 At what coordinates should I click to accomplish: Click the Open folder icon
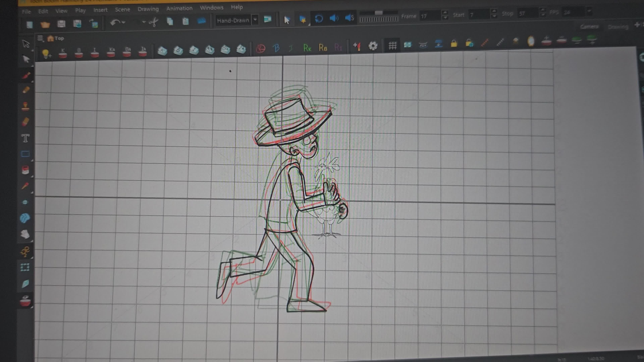coord(45,24)
